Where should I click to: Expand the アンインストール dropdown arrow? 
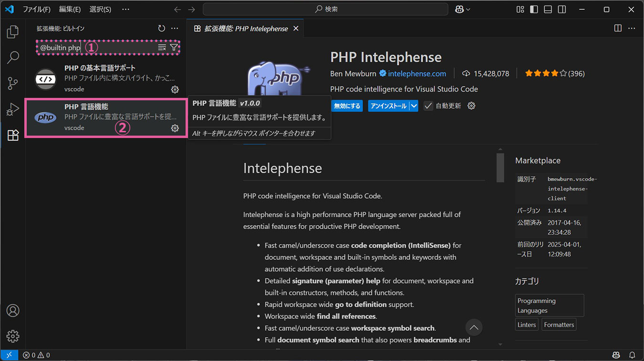[414, 106]
